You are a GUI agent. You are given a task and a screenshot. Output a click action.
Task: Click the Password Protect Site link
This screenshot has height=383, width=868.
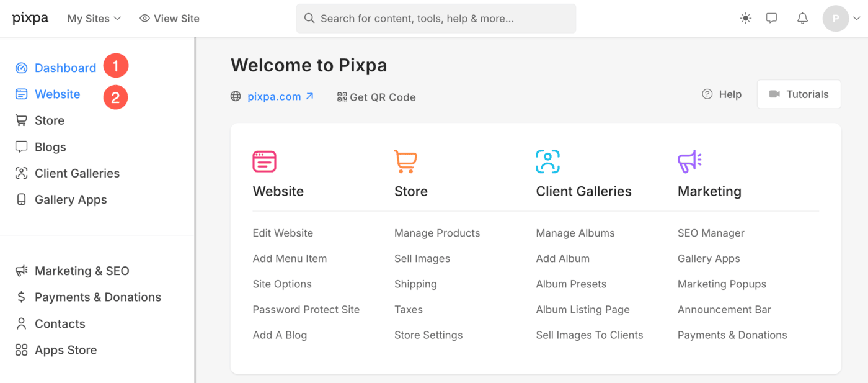[x=306, y=309]
